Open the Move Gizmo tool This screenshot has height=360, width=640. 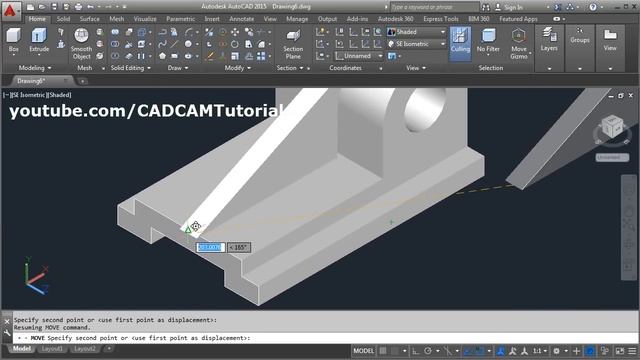(x=519, y=44)
